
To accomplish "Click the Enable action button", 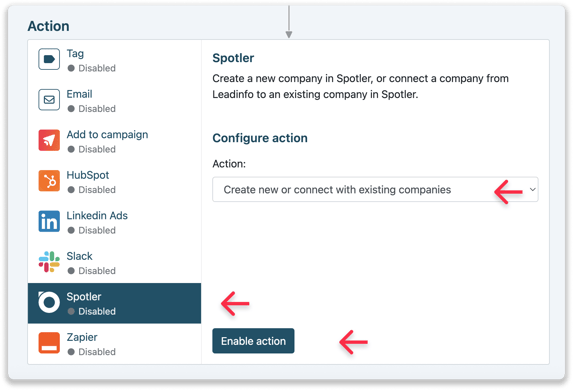I will click(x=253, y=341).
